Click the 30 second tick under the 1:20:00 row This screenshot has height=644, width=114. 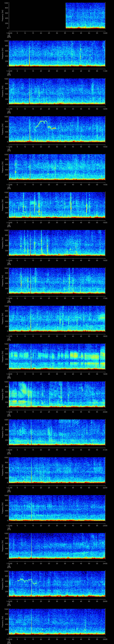57,450
